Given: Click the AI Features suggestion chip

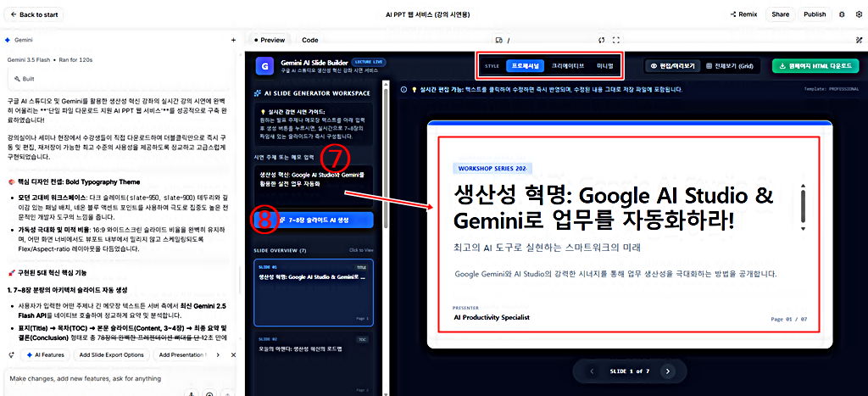Looking at the screenshot, I should pyautogui.click(x=45, y=354).
